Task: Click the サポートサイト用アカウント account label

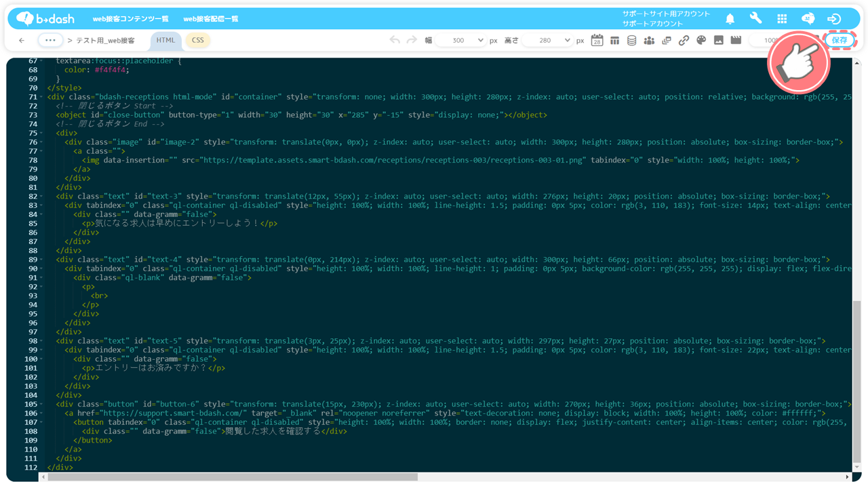Action: [666, 14]
